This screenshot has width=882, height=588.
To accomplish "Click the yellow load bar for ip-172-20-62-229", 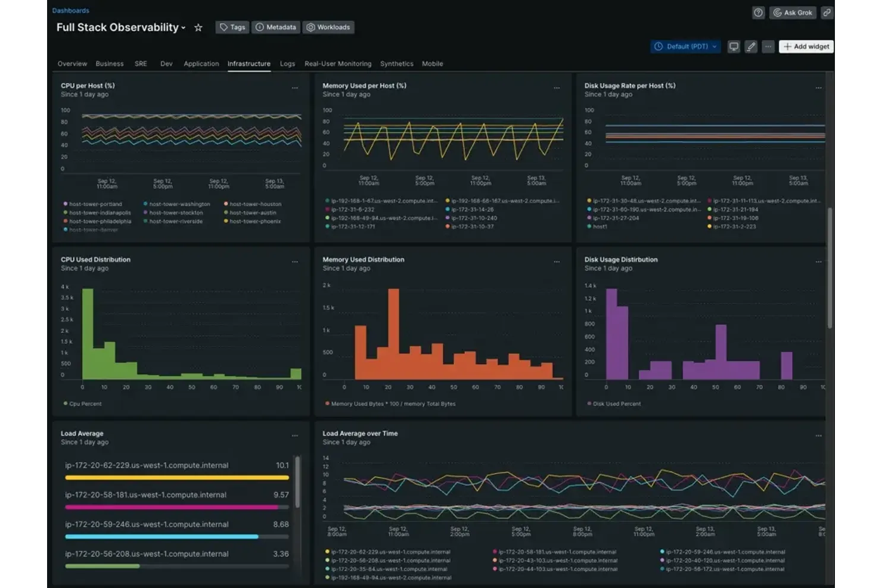I will coord(176,477).
